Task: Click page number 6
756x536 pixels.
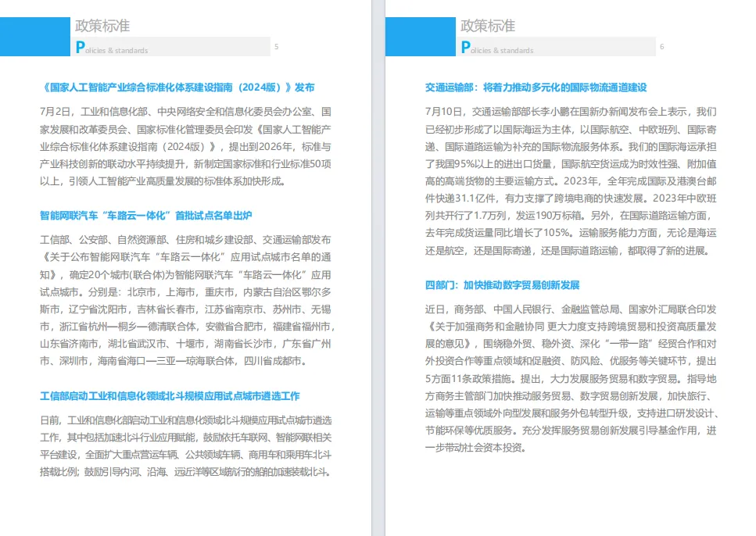Action: click(661, 47)
